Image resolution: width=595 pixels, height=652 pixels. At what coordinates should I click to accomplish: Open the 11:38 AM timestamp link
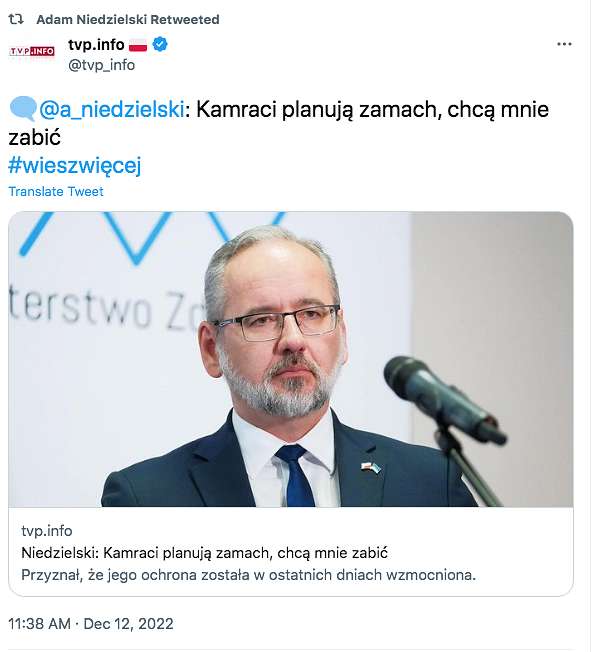[x=39, y=624]
